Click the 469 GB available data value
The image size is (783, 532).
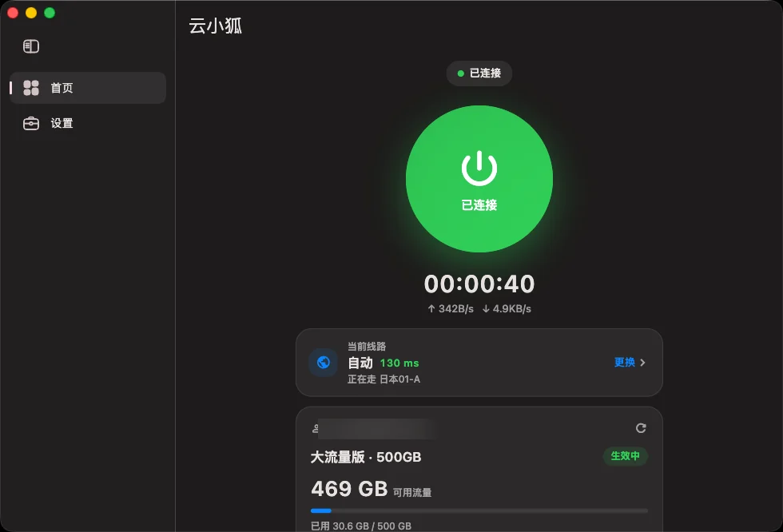[x=349, y=489]
